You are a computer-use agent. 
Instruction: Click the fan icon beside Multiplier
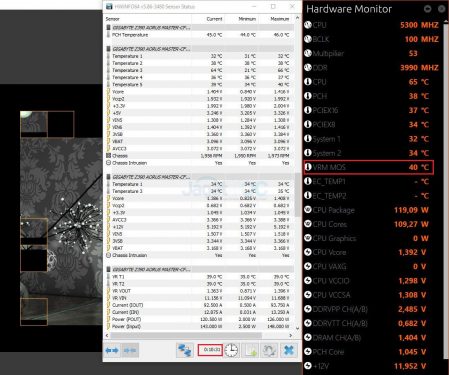pyautogui.click(x=308, y=53)
